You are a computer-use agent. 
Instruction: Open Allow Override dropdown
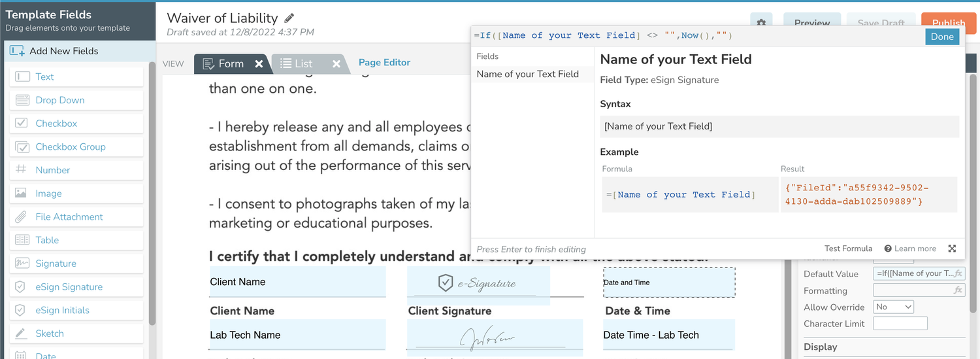click(x=893, y=307)
